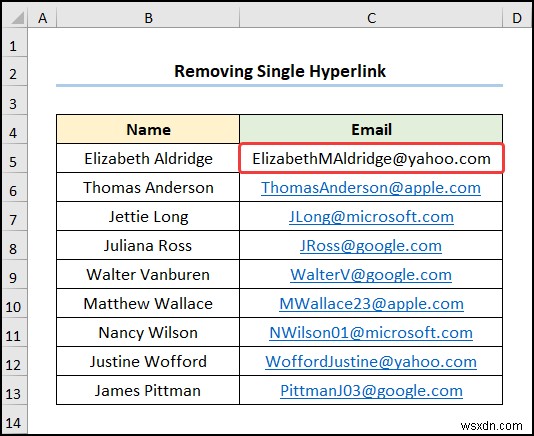Image resolution: width=534 pixels, height=436 pixels.
Task: Select column B header
Action: click(x=148, y=18)
